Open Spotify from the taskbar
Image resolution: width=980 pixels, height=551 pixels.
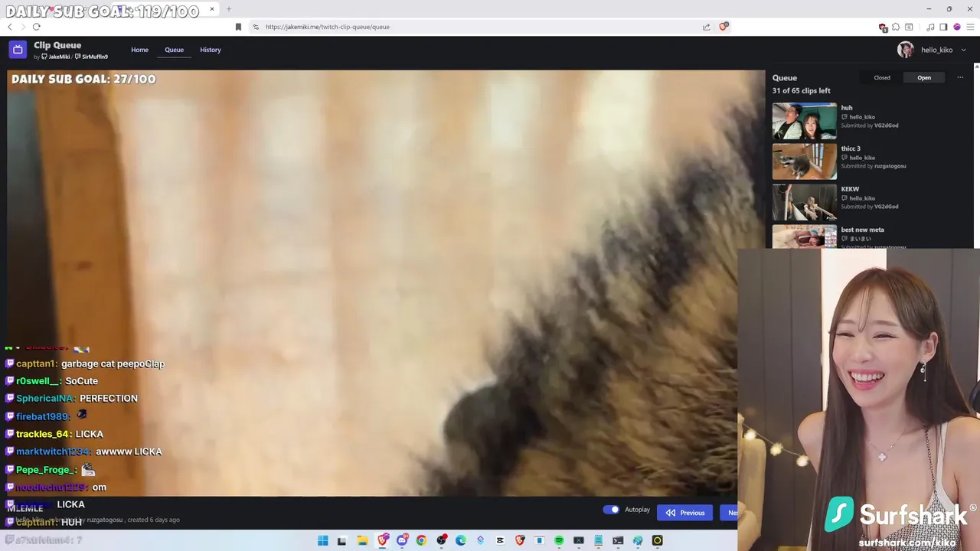(559, 540)
